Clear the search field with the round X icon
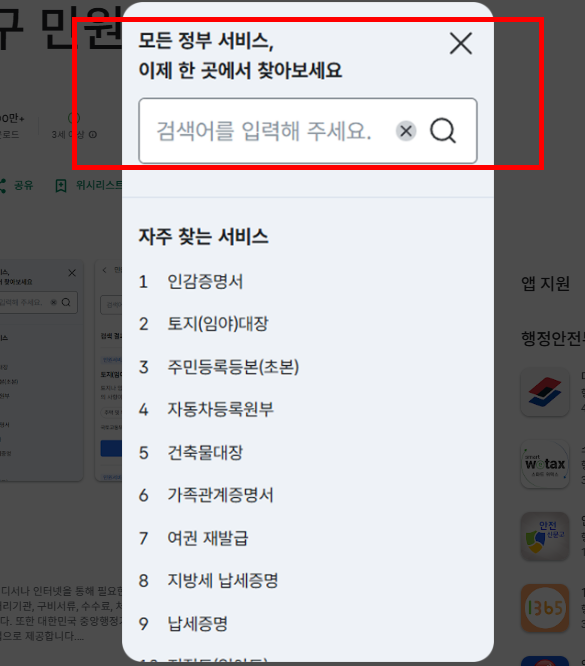Screen dimensions: 585x666 (x=406, y=131)
